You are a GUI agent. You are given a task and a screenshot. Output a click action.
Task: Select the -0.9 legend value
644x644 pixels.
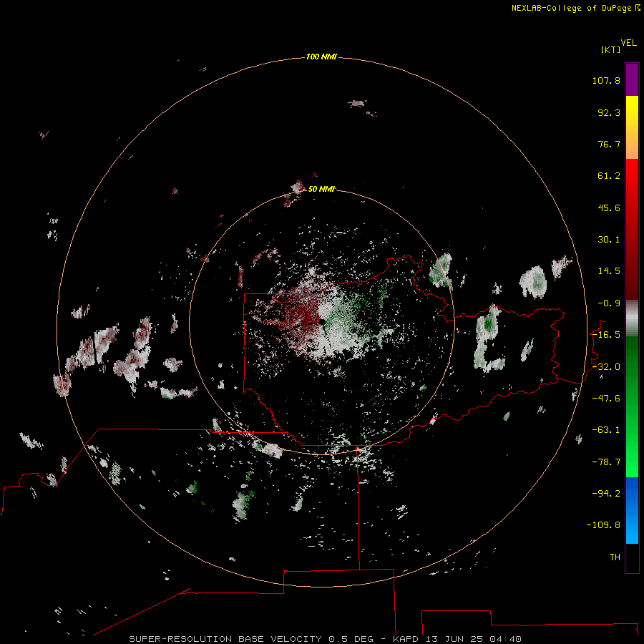[x=609, y=303]
